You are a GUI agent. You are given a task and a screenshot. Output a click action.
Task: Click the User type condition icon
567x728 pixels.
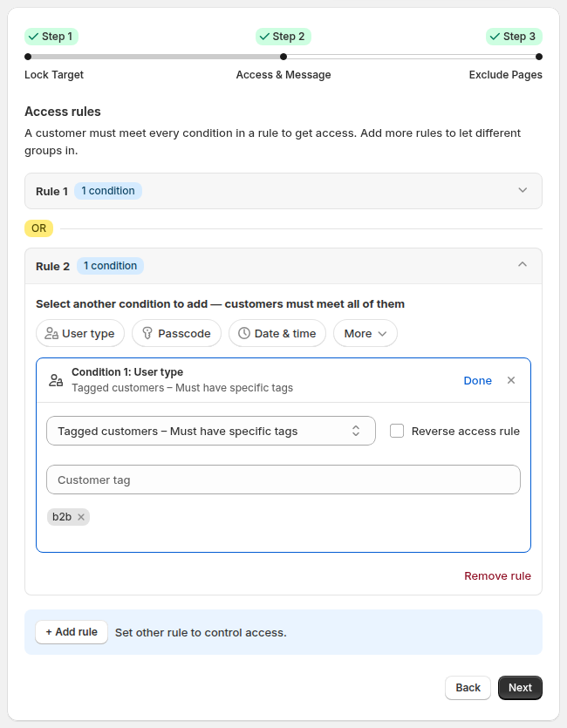[51, 333]
